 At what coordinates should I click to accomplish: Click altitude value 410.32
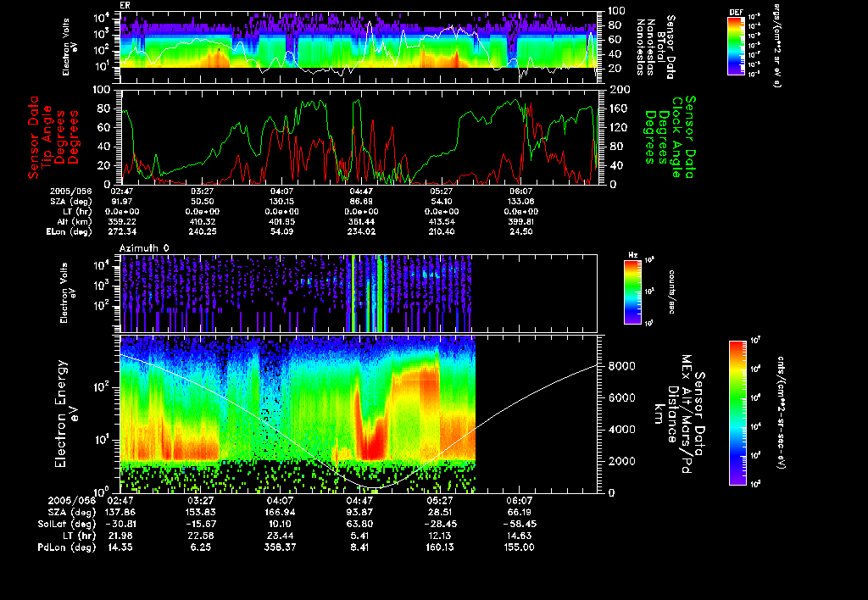203,221
